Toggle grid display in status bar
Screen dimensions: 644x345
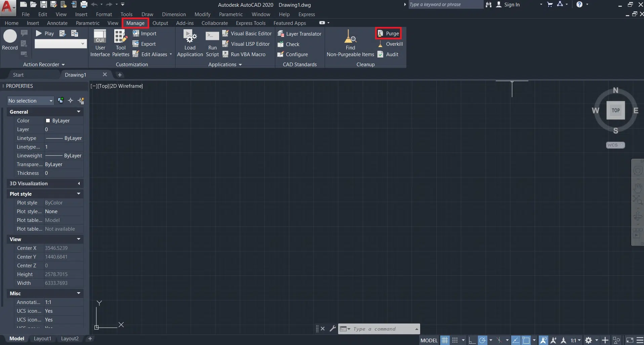tap(445, 340)
